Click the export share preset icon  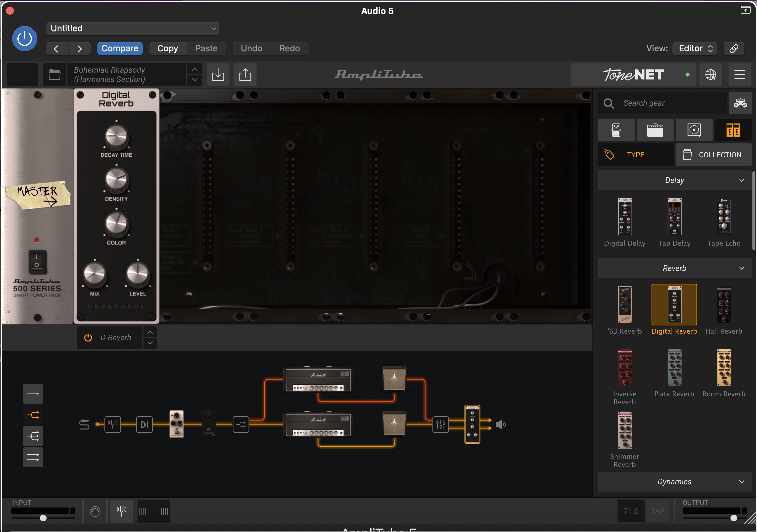coord(245,75)
